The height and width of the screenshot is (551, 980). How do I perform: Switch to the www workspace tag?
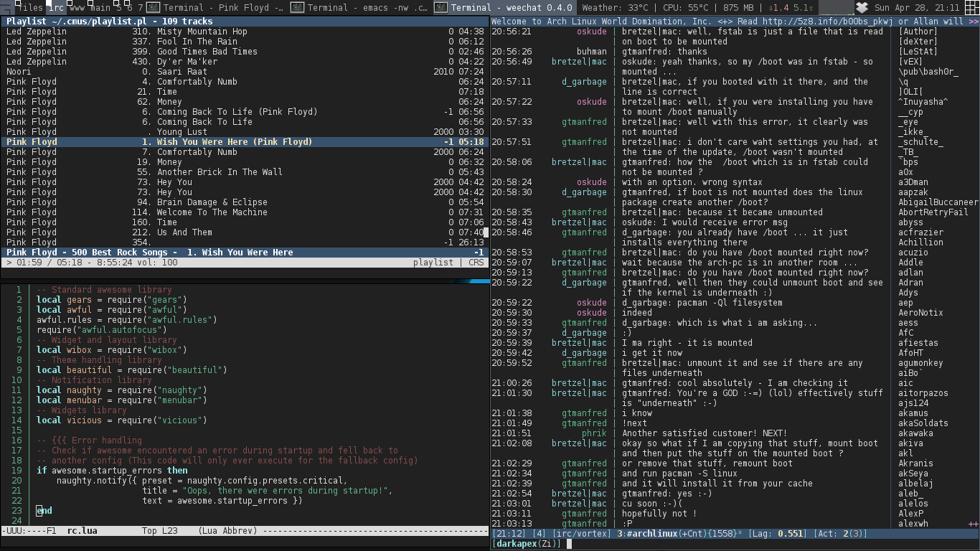point(77,8)
